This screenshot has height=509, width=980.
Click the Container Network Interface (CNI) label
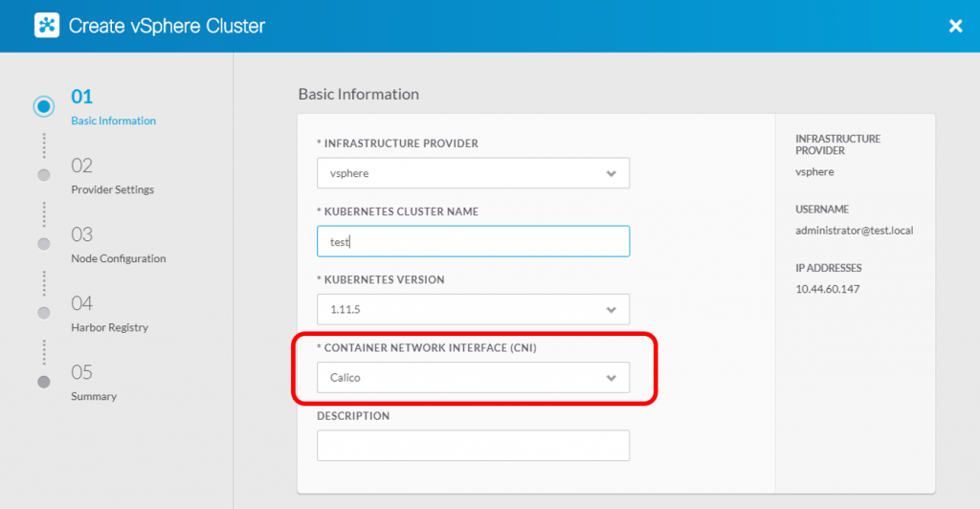(427, 348)
